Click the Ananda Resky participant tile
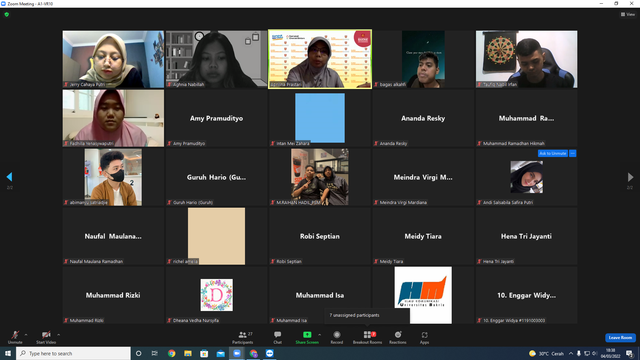 [x=423, y=118]
